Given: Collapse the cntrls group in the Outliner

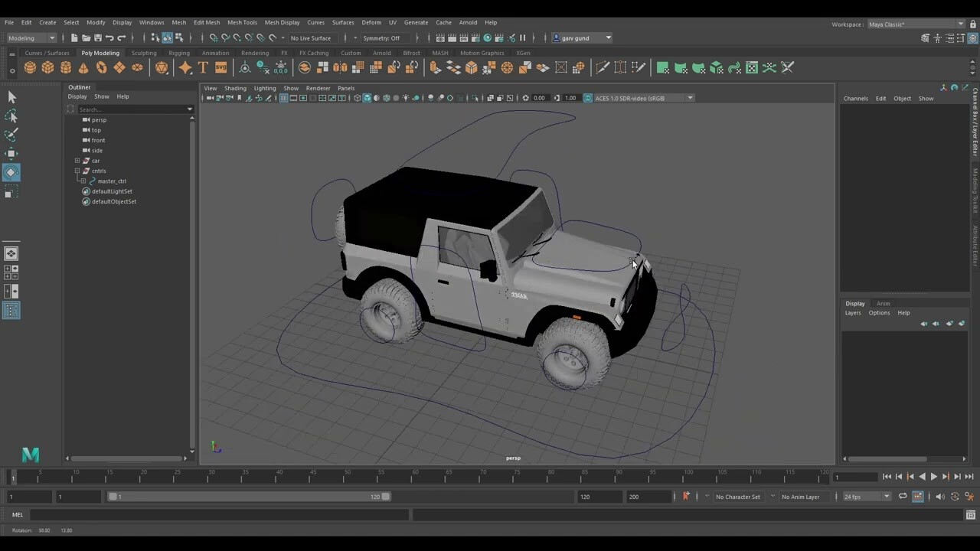Looking at the screenshot, I should 77,171.
